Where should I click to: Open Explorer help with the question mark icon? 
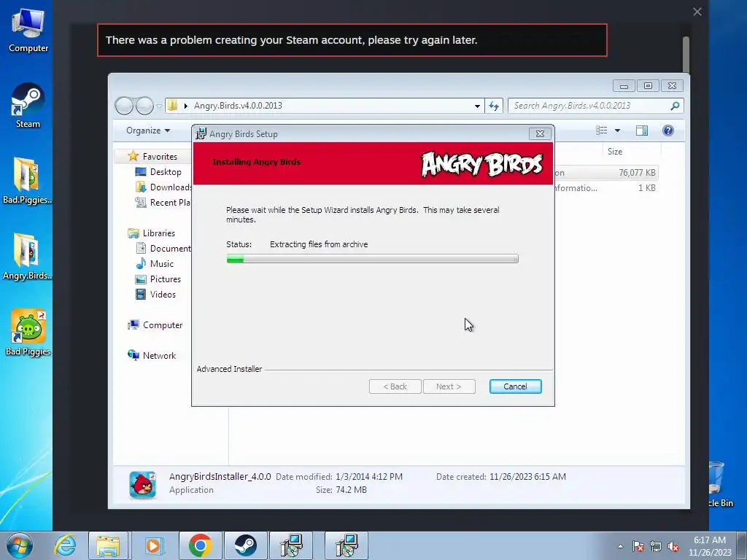[668, 131]
